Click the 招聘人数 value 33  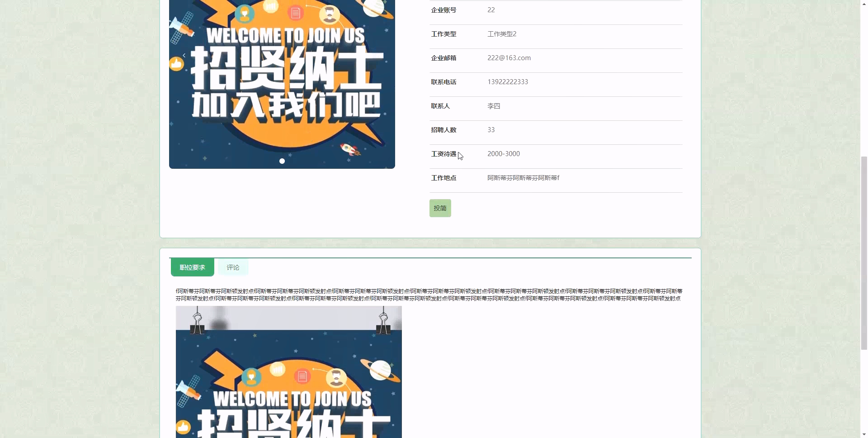coord(491,129)
